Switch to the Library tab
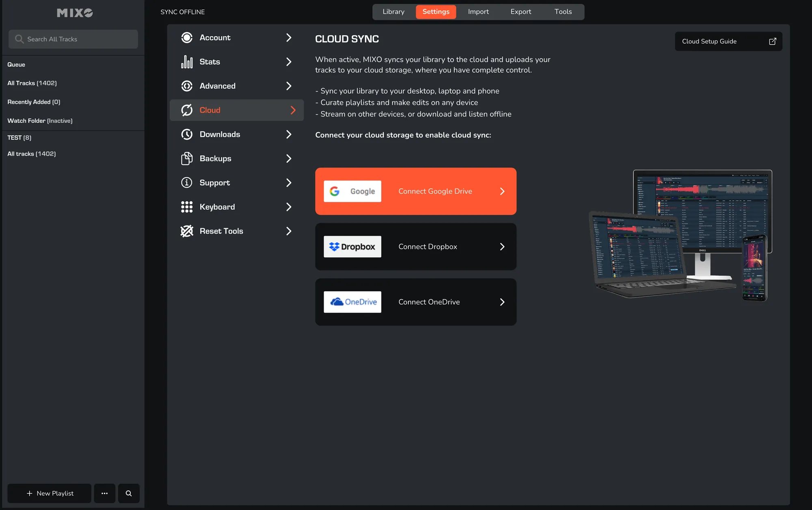The height and width of the screenshot is (510, 812). [x=393, y=12]
